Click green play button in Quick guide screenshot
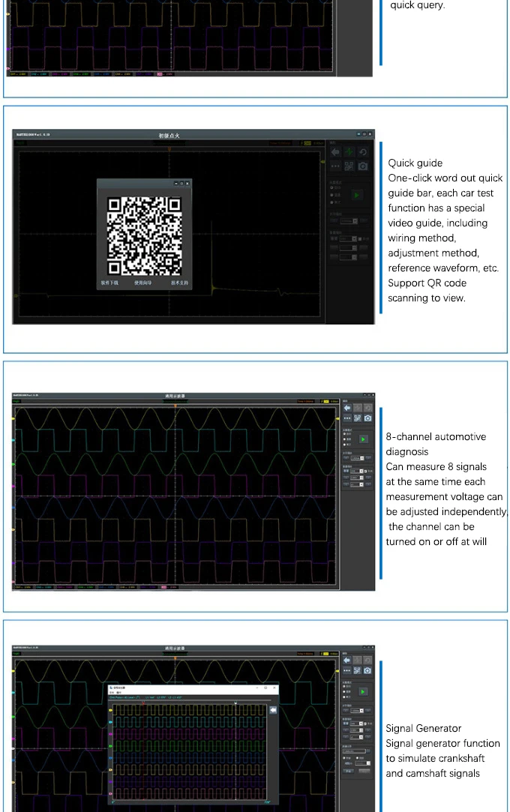This screenshot has width=510, height=812. [357, 195]
